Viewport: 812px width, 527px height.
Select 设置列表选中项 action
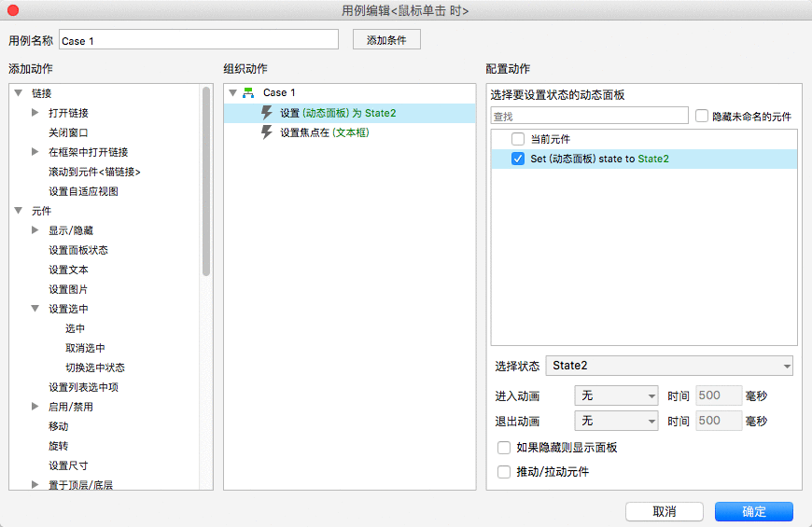pos(83,387)
